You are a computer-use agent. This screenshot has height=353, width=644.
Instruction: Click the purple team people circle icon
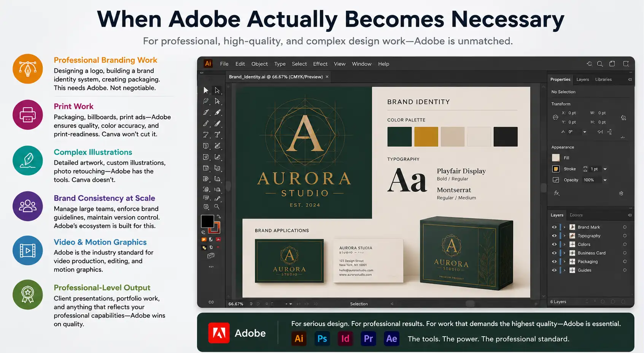[28, 206]
